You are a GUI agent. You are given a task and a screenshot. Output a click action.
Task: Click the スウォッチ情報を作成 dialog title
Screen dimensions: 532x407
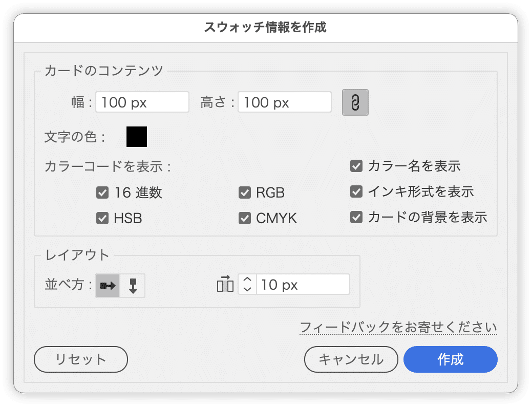click(265, 27)
